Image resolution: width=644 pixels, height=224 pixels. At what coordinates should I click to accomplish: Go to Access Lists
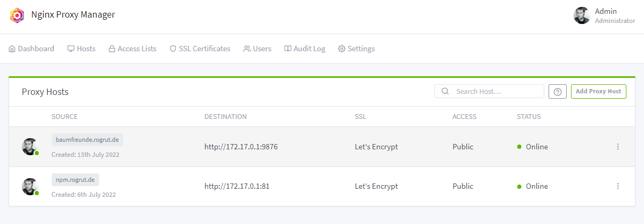coord(132,49)
